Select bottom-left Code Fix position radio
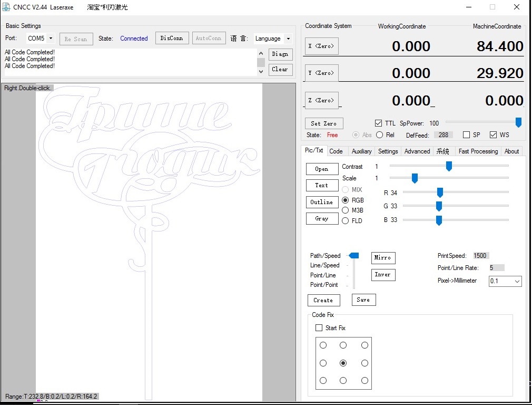Viewport: 532px width, 405px height. click(323, 381)
